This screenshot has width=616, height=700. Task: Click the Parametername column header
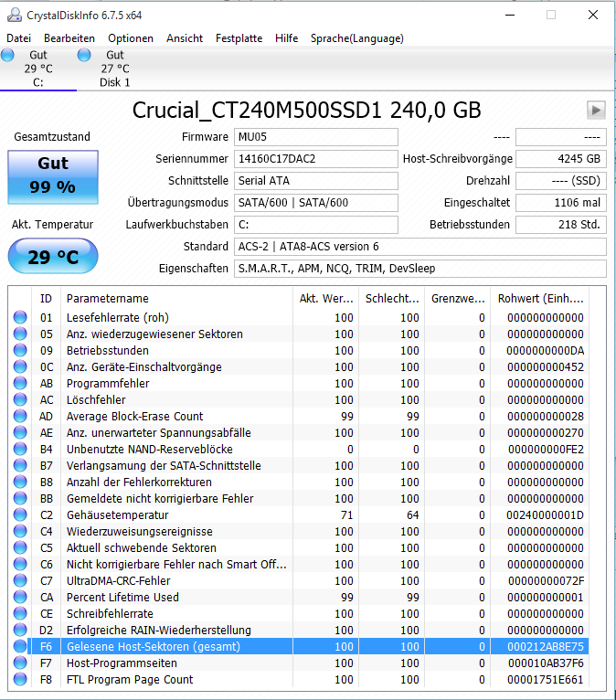[x=176, y=298]
